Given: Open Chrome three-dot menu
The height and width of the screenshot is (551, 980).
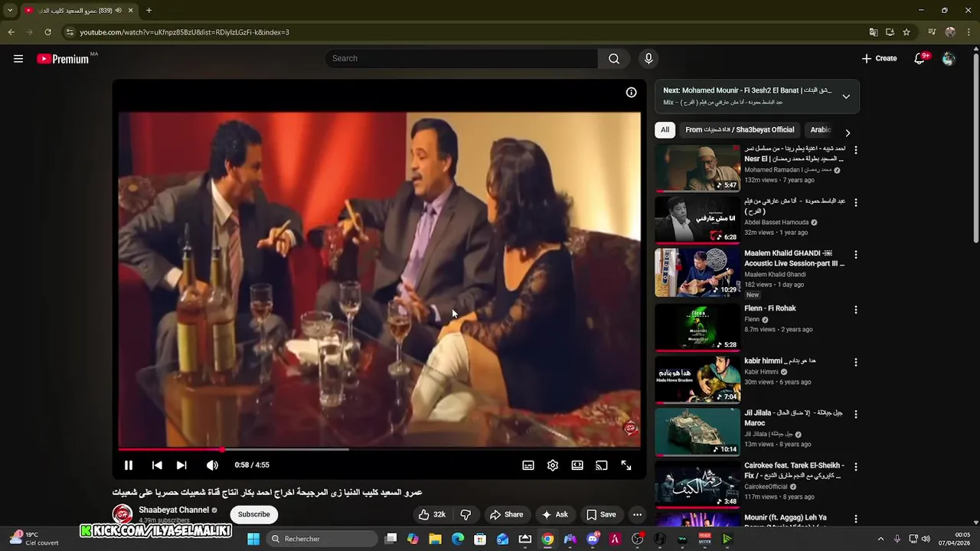Looking at the screenshot, I should (969, 32).
